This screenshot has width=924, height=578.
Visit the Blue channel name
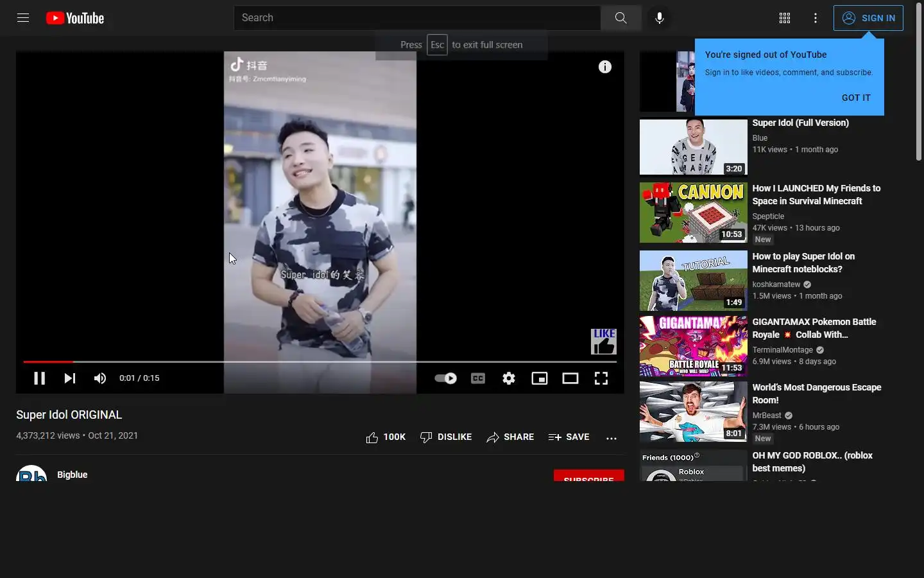pyautogui.click(x=760, y=138)
